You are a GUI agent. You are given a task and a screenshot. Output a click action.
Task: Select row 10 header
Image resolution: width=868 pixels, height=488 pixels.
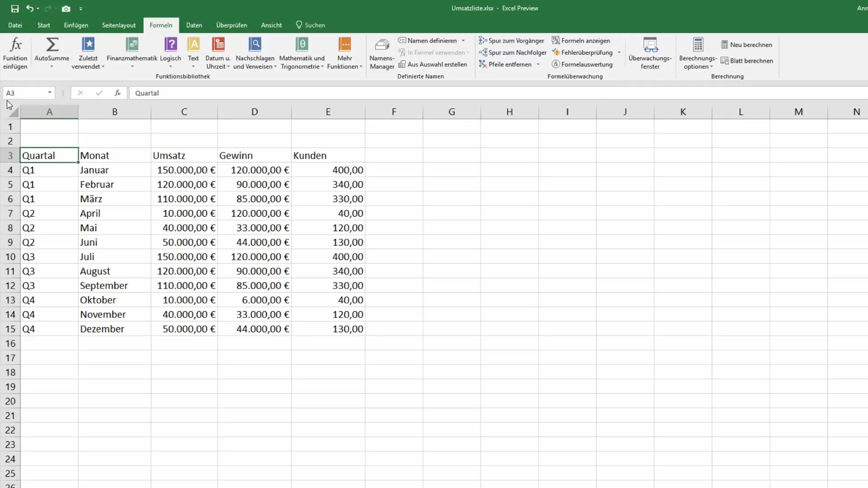click(x=10, y=257)
